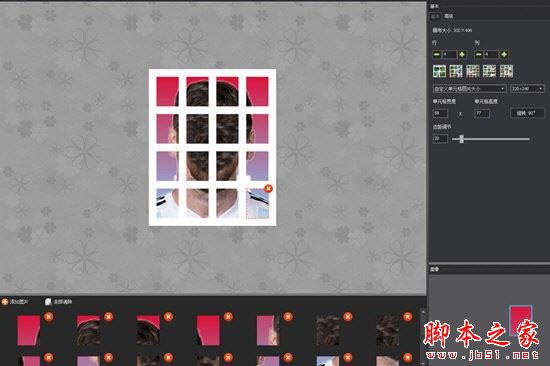Delete the second second-row lilac thumbnail via its X

[108, 358]
